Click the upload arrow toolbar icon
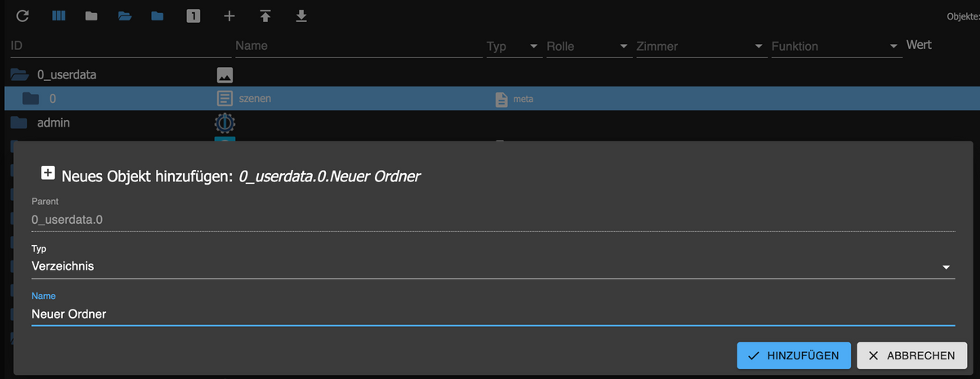The height and width of the screenshot is (379, 980). click(265, 16)
